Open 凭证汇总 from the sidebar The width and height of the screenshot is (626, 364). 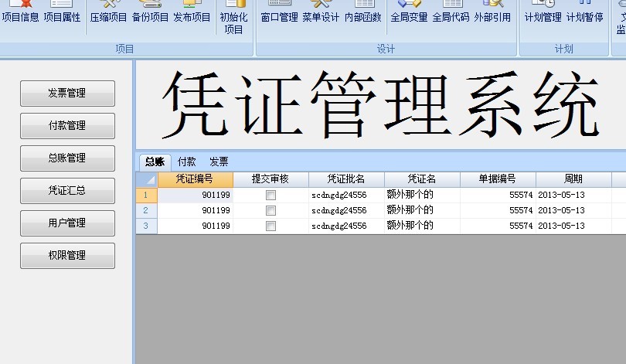(67, 191)
